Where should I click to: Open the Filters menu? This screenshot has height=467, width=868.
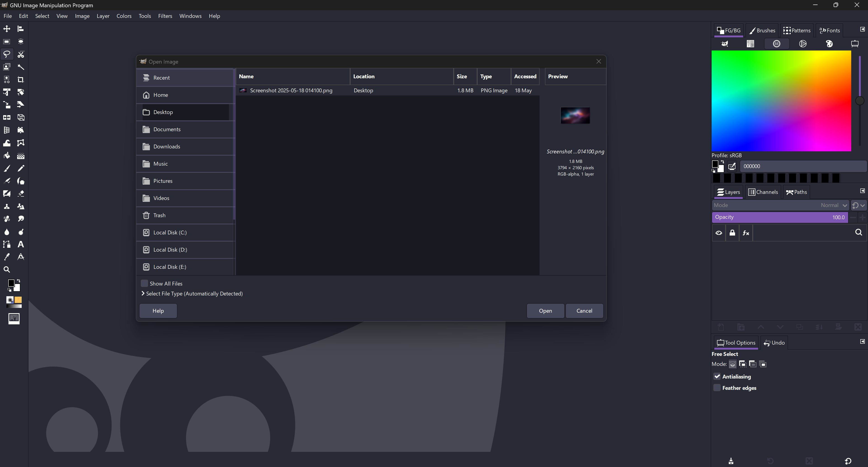click(165, 16)
